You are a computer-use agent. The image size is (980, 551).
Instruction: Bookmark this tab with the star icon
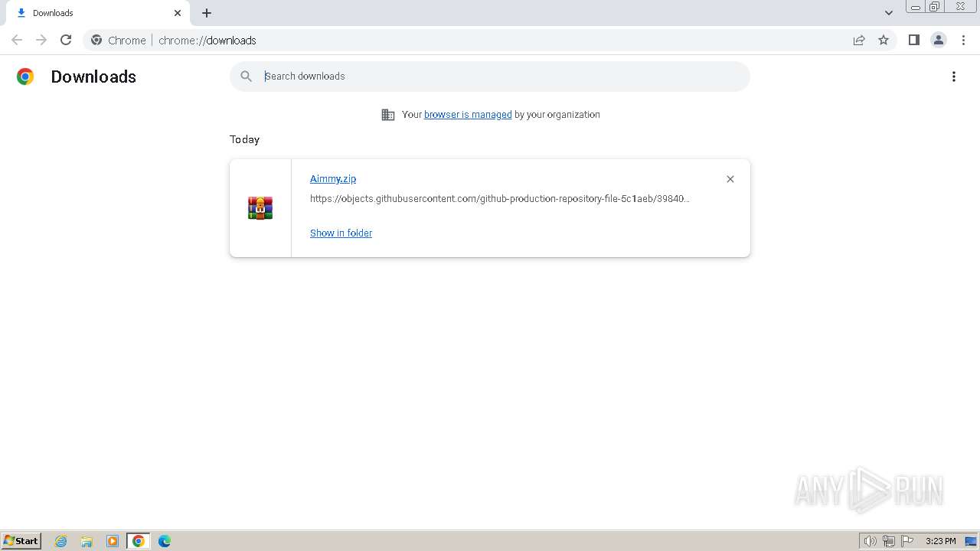[x=884, y=40]
